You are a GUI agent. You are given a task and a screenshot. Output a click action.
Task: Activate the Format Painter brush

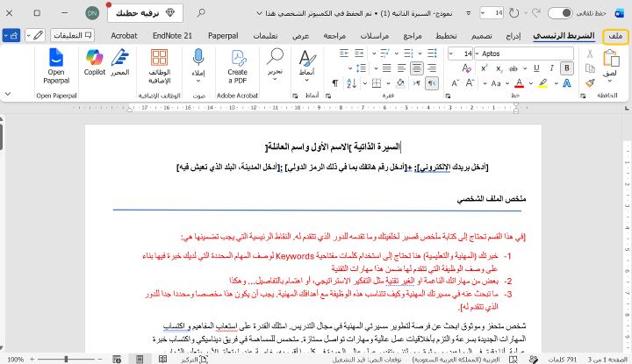pos(590,83)
